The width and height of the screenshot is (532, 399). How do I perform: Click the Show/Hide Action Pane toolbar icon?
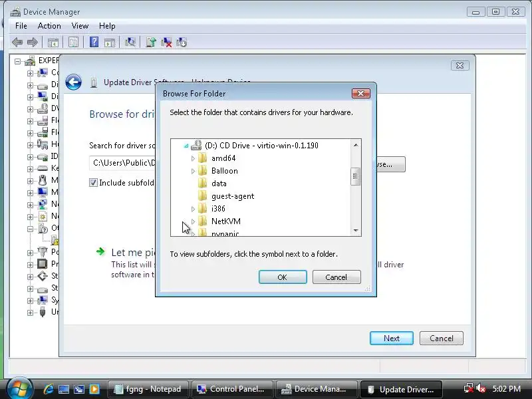pyautogui.click(x=110, y=43)
